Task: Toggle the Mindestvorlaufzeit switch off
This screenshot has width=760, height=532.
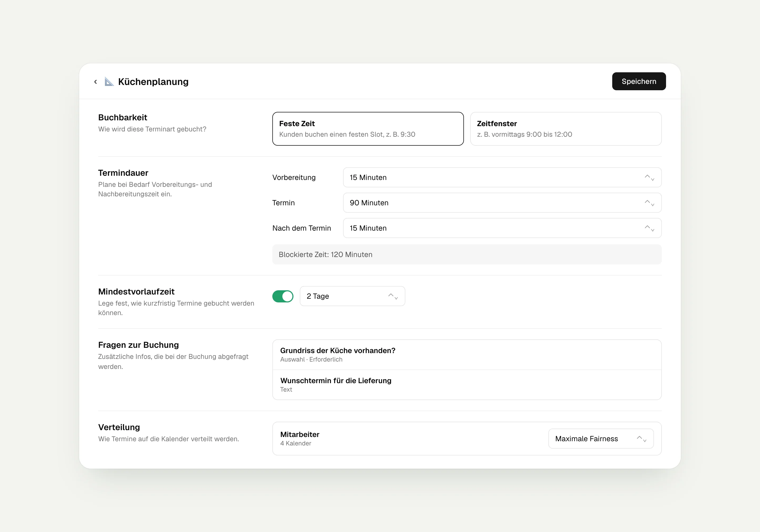Action: pos(283,296)
